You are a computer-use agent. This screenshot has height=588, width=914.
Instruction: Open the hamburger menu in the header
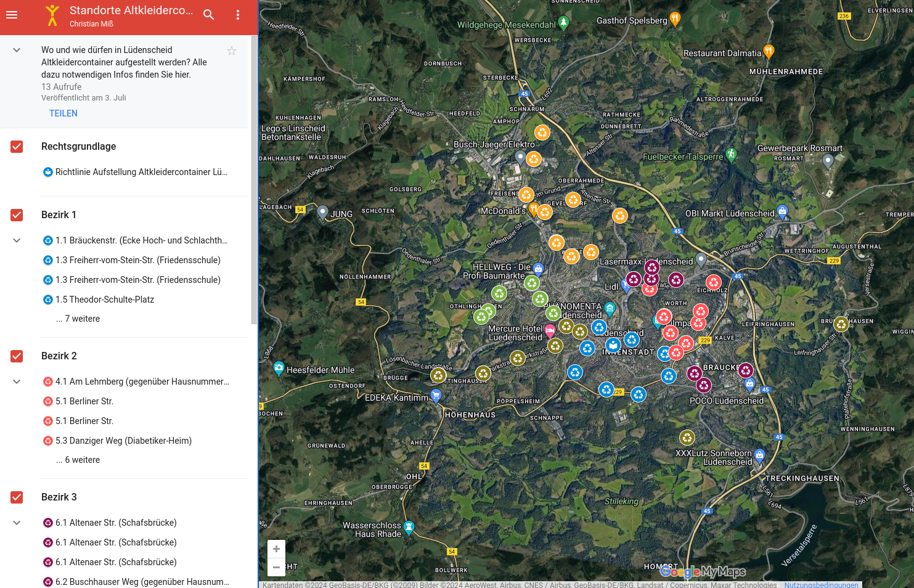(x=12, y=15)
